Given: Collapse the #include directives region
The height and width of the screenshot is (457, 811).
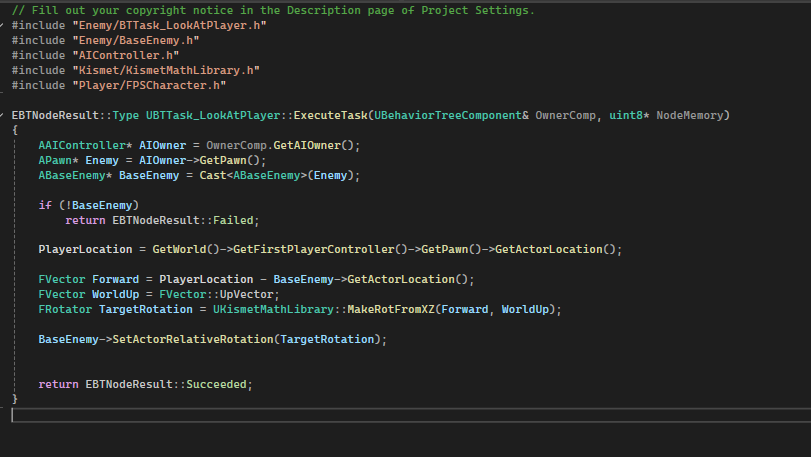Looking at the screenshot, I should [x=4, y=24].
